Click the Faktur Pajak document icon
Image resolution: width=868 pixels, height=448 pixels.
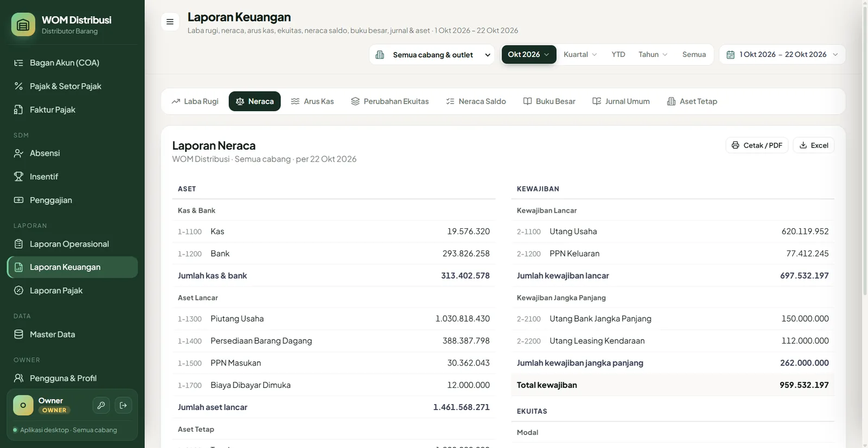[x=18, y=110]
